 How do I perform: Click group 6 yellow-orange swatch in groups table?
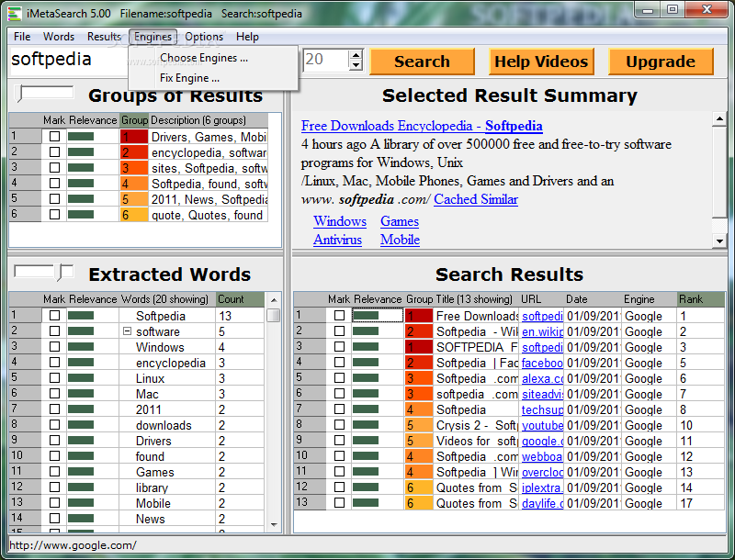(x=134, y=215)
